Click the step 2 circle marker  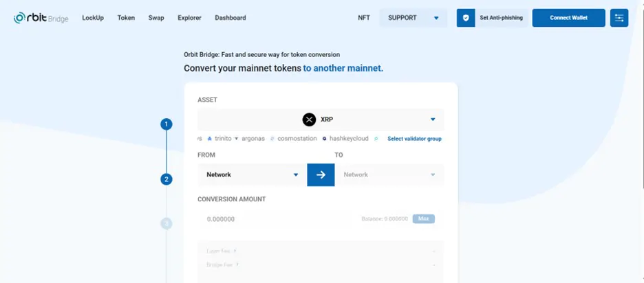(167, 179)
